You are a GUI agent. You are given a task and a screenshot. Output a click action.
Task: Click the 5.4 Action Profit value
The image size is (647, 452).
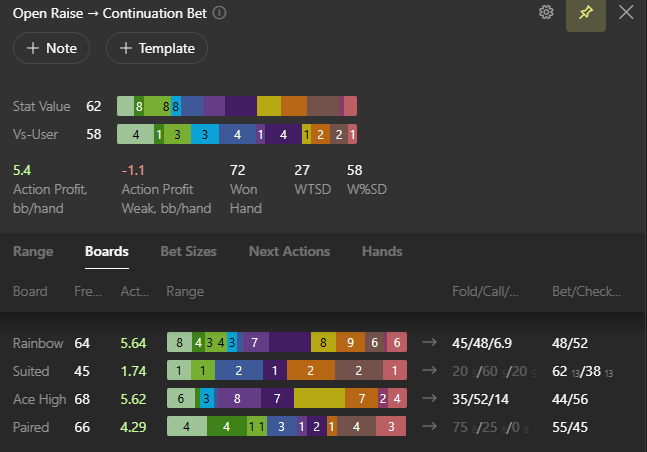pos(22,170)
